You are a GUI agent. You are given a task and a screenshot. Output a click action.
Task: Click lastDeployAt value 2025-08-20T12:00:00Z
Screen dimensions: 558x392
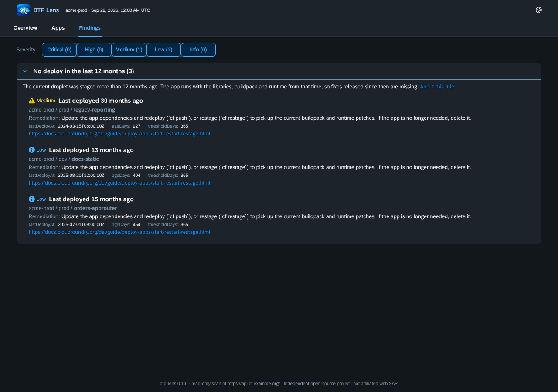coord(81,175)
